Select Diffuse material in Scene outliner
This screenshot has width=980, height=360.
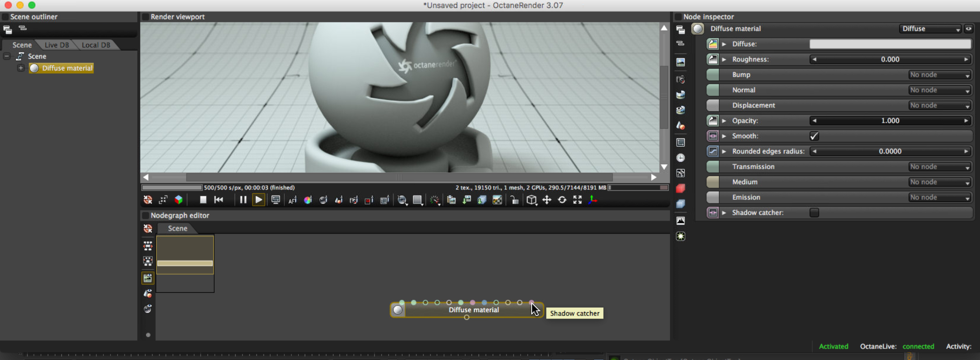tap(61, 68)
